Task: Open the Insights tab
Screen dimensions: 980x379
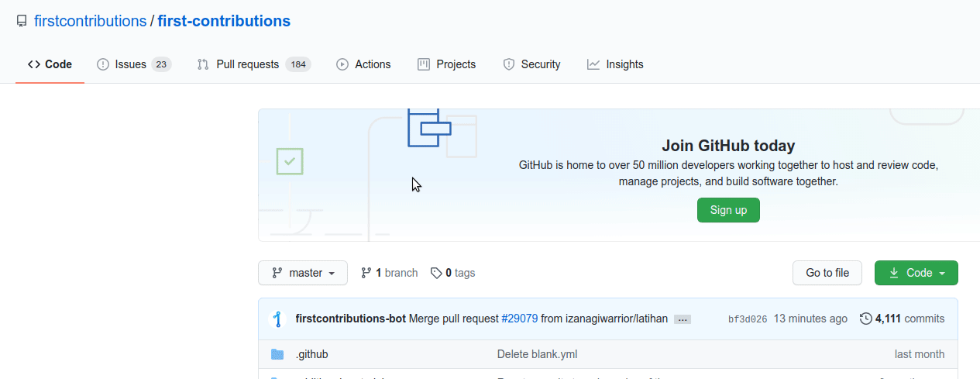Action: click(615, 64)
